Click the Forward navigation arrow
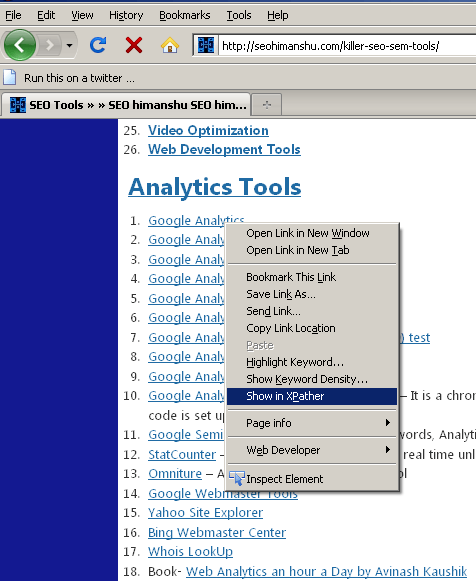This screenshot has height=581, width=476. (49, 46)
